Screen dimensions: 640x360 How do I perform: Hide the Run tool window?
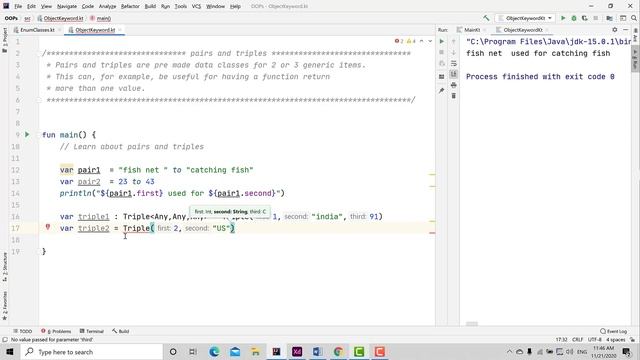click(x=625, y=30)
